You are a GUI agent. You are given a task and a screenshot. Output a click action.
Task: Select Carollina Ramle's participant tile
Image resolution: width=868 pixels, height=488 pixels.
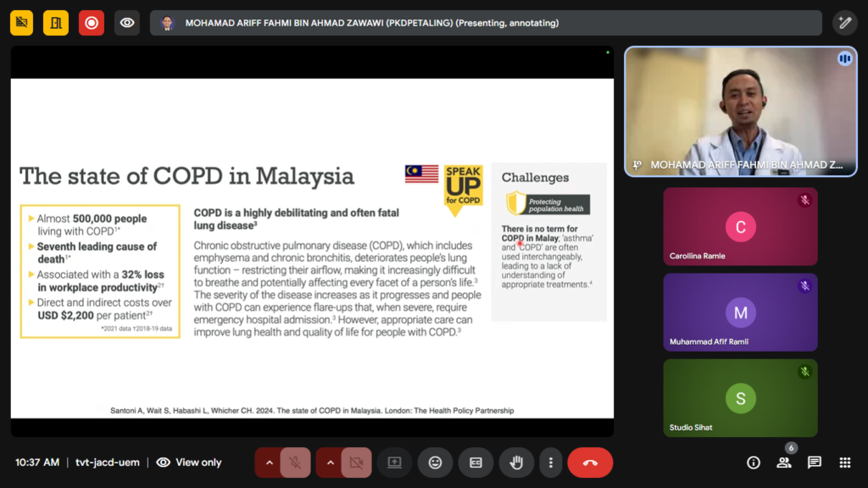click(x=740, y=226)
